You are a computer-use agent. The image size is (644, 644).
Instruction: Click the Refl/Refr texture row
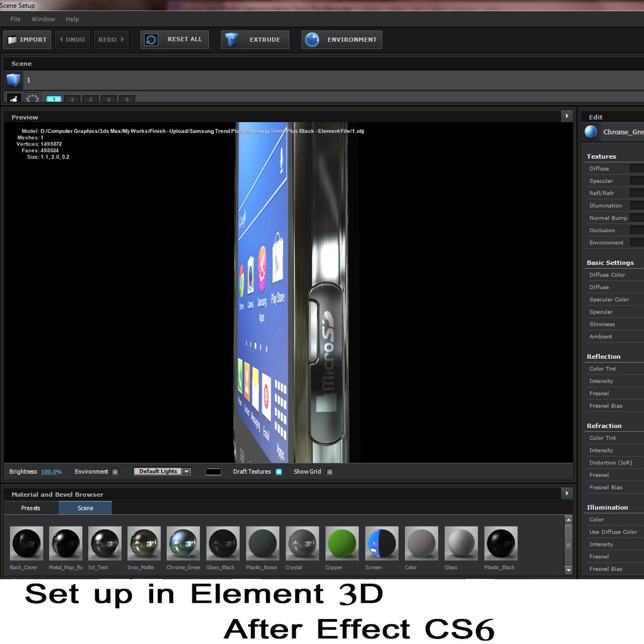pos(614,193)
